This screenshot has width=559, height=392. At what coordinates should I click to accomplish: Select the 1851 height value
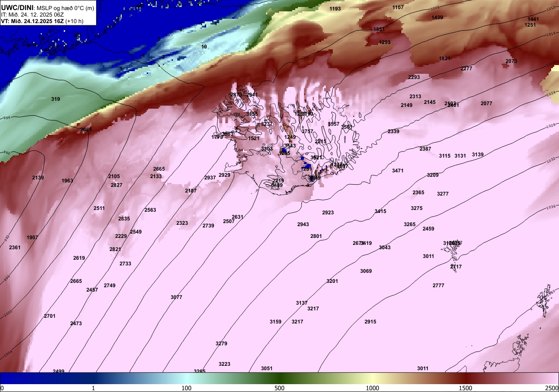[x=379, y=29]
